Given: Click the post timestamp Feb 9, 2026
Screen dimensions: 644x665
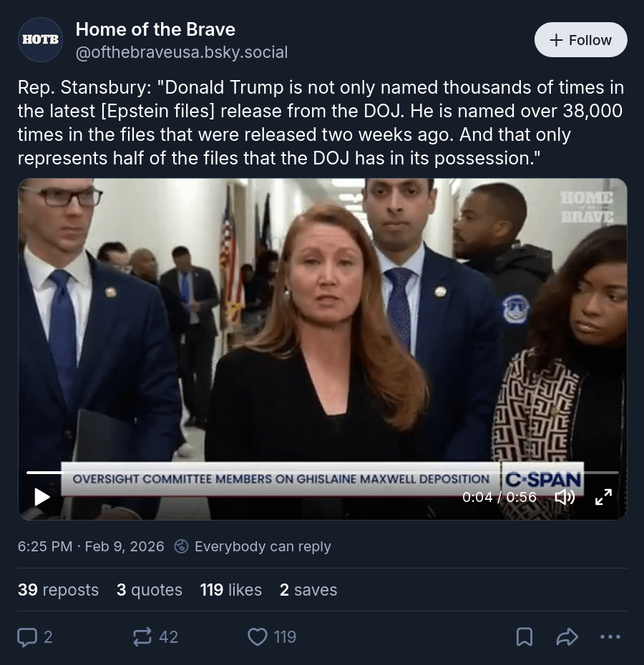Looking at the screenshot, I should [x=91, y=546].
